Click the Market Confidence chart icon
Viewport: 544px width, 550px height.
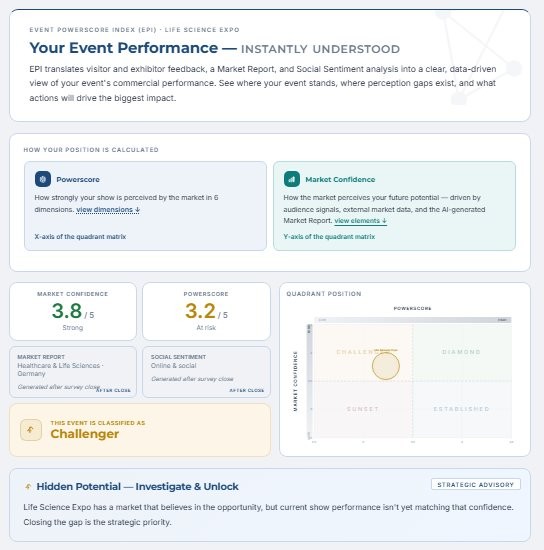tap(292, 179)
